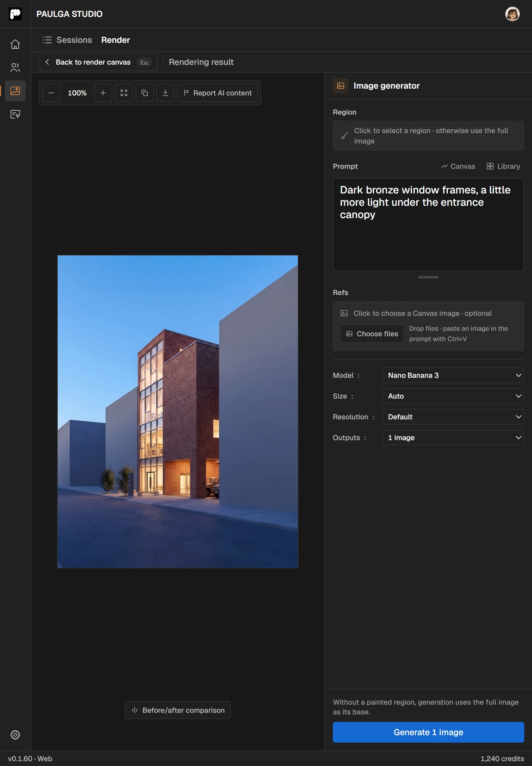Download the rendered image
The width and height of the screenshot is (532, 766).
point(165,93)
